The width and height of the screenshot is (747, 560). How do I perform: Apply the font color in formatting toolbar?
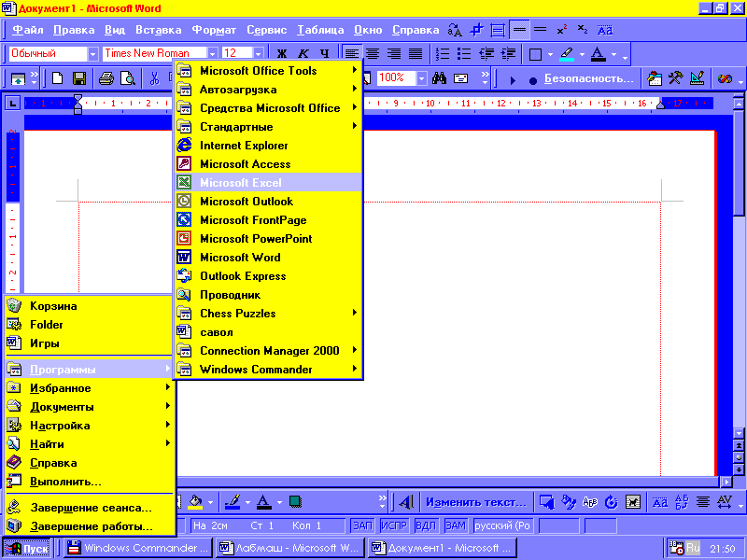pos(598,54)
